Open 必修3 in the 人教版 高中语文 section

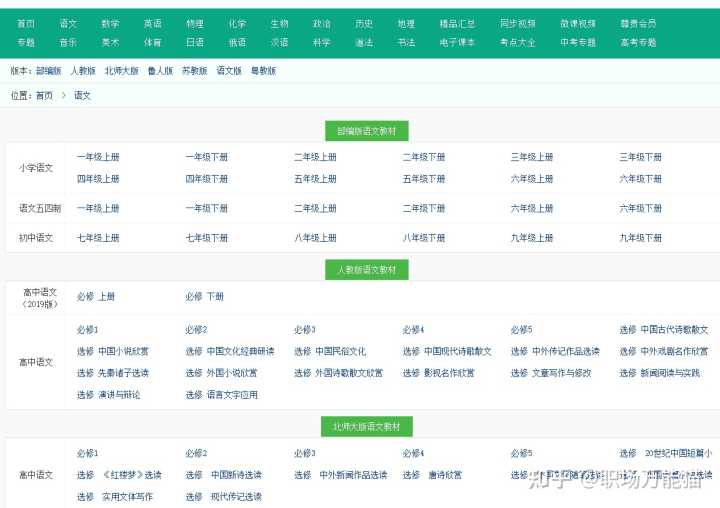tap(304, 330)
